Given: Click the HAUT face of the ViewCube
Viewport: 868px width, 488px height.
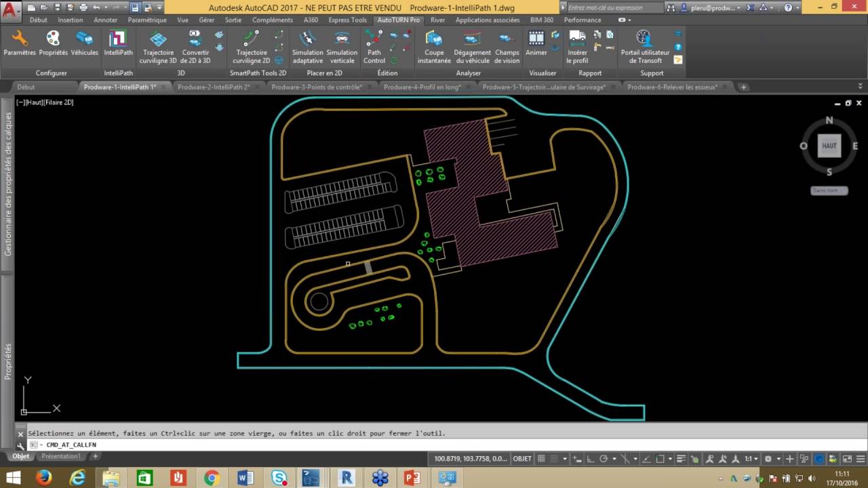Looking at the screenshot, I should point(829,146).
